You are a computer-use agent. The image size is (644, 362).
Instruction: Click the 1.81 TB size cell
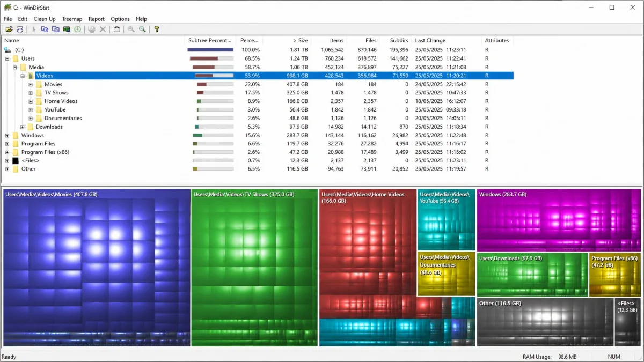coord(299,50)
